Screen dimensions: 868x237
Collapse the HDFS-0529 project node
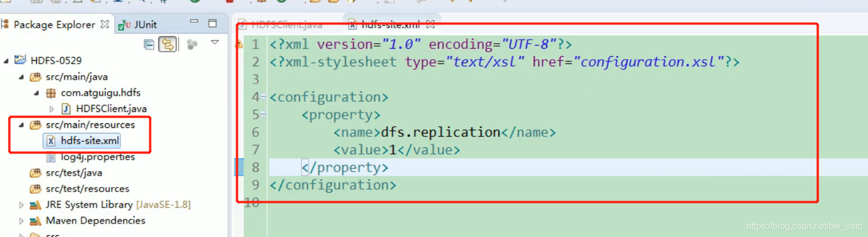(x=6, y=60)
